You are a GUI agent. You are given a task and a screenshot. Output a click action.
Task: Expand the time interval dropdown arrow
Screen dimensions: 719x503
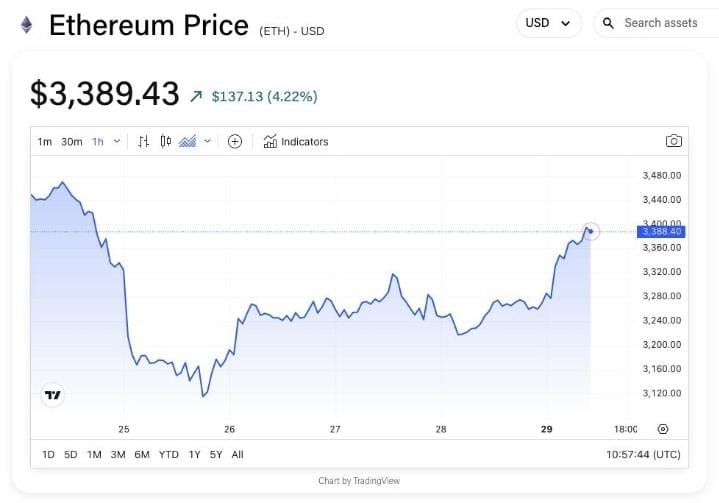[x=117, y=141]
